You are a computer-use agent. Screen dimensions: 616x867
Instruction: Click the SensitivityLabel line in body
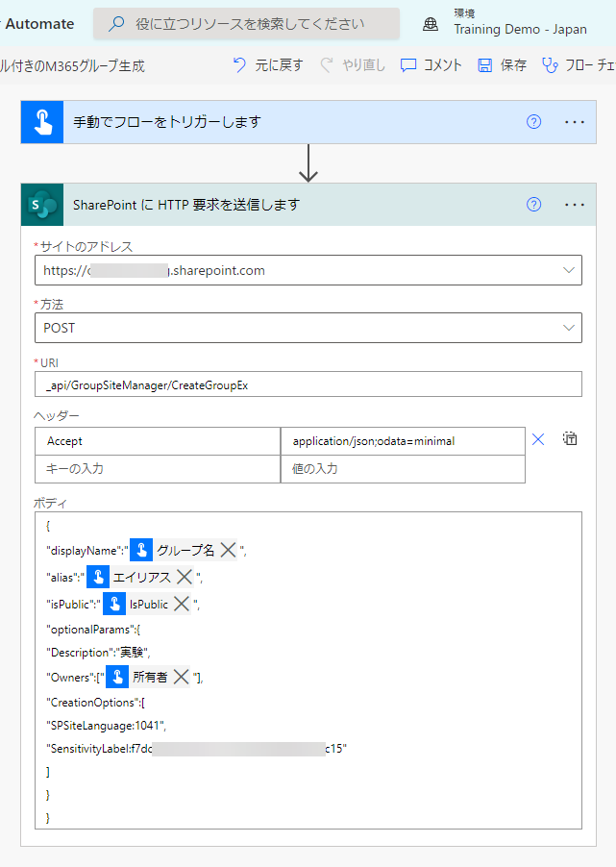196,749
